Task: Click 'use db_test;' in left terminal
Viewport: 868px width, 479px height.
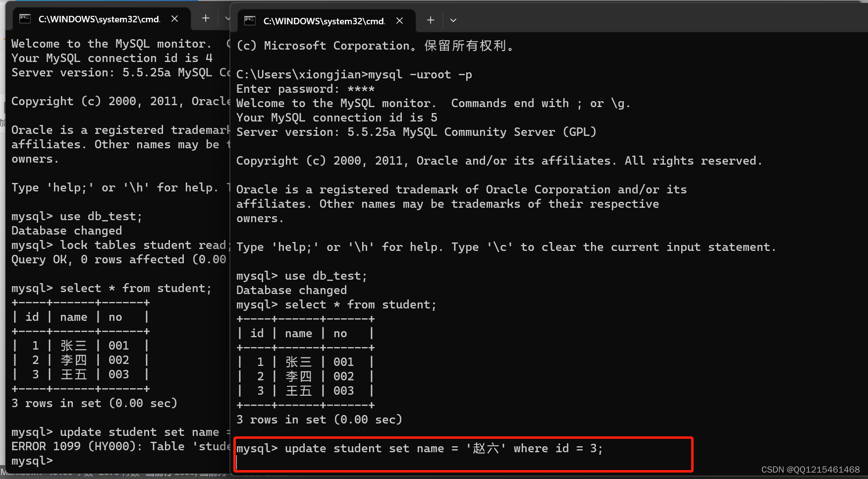Action: point(101,217)
